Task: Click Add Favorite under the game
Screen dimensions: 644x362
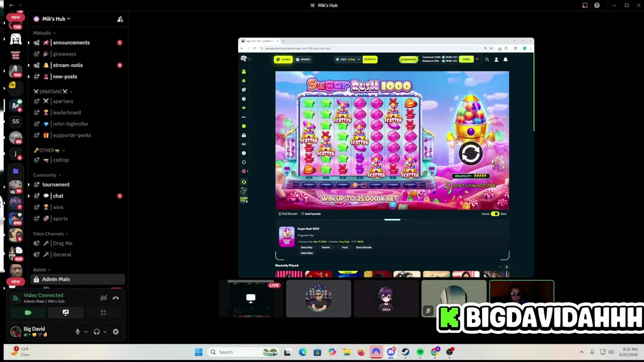Action: [x=311, y=214]
